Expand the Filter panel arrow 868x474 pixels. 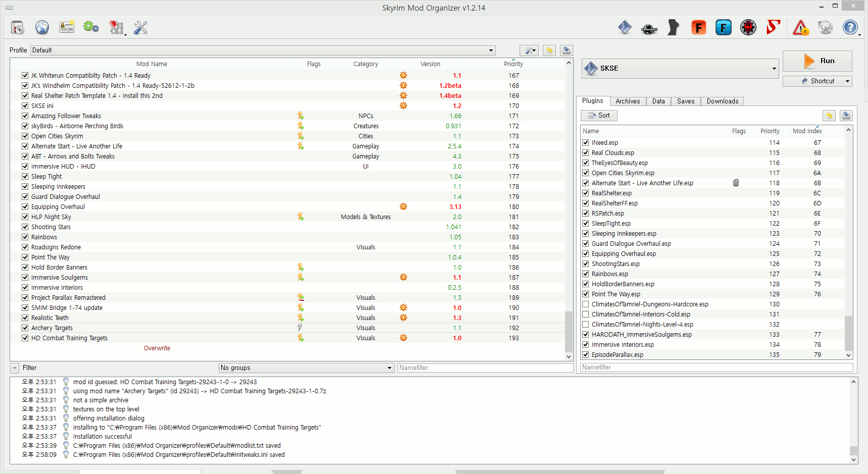(15, 368)
